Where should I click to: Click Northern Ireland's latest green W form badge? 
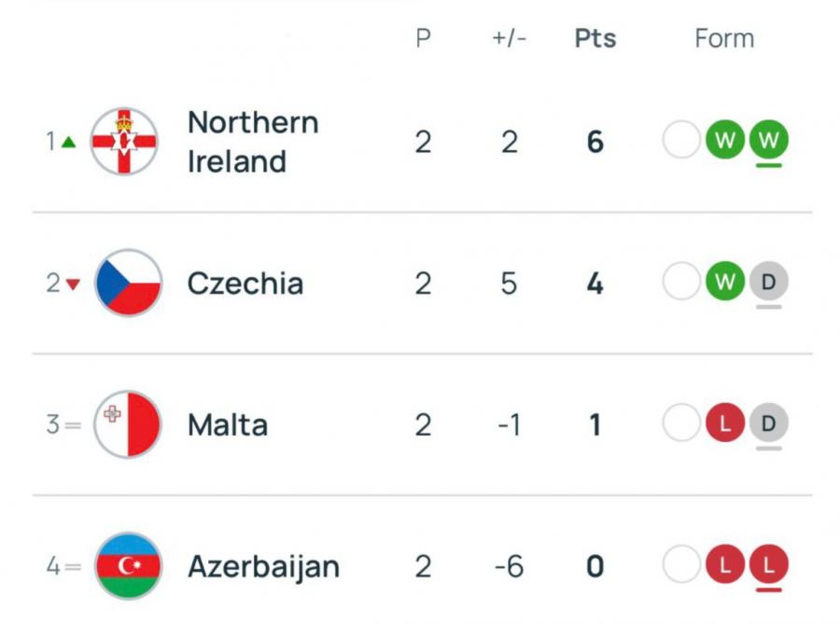[x=769, y=142]
